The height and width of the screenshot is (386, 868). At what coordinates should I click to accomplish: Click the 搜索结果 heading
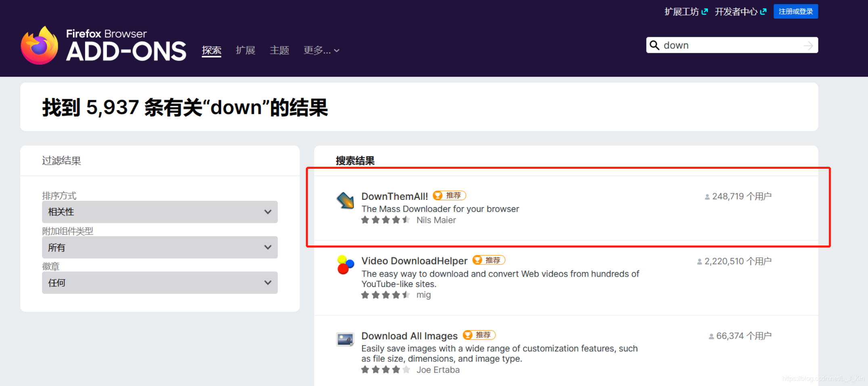[x=355, y=161]
